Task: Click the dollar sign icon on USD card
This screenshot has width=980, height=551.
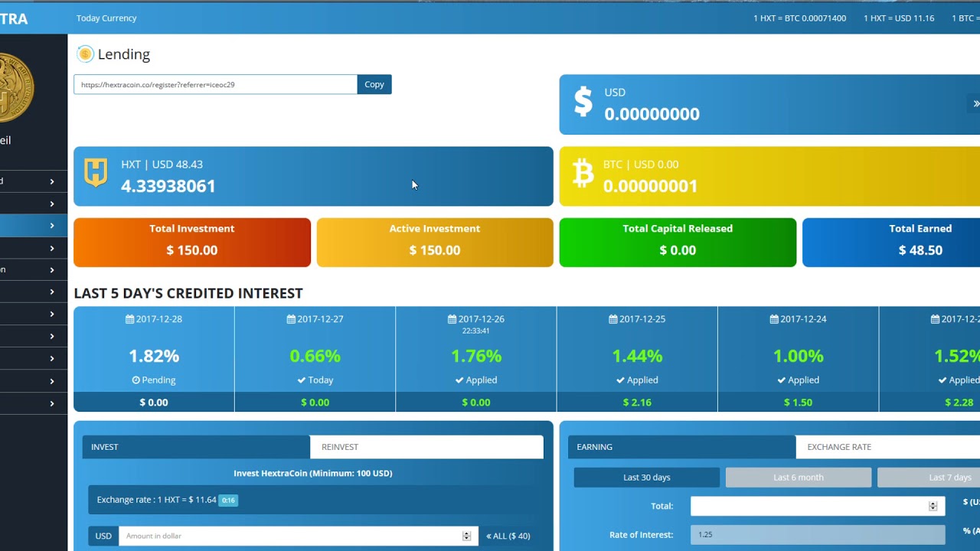Action: (583, 101)
